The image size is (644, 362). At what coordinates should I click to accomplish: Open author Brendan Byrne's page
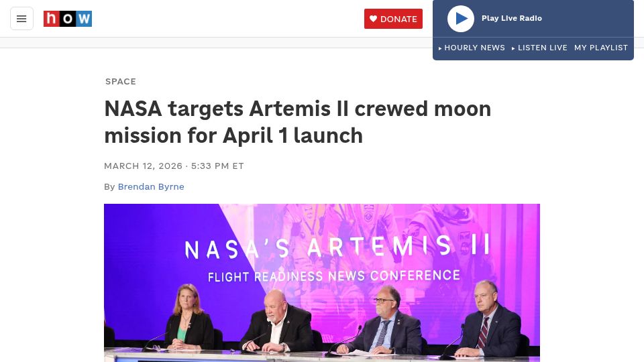point(151,187)
